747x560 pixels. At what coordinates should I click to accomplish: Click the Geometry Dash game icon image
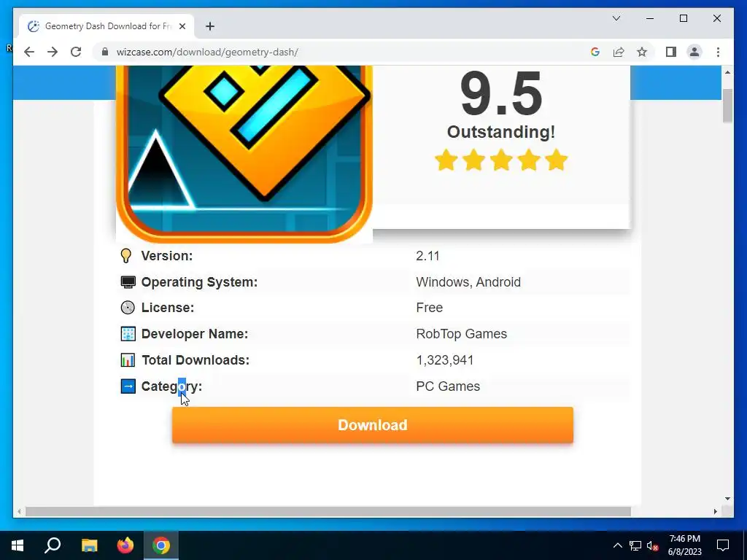click(244, 155)
